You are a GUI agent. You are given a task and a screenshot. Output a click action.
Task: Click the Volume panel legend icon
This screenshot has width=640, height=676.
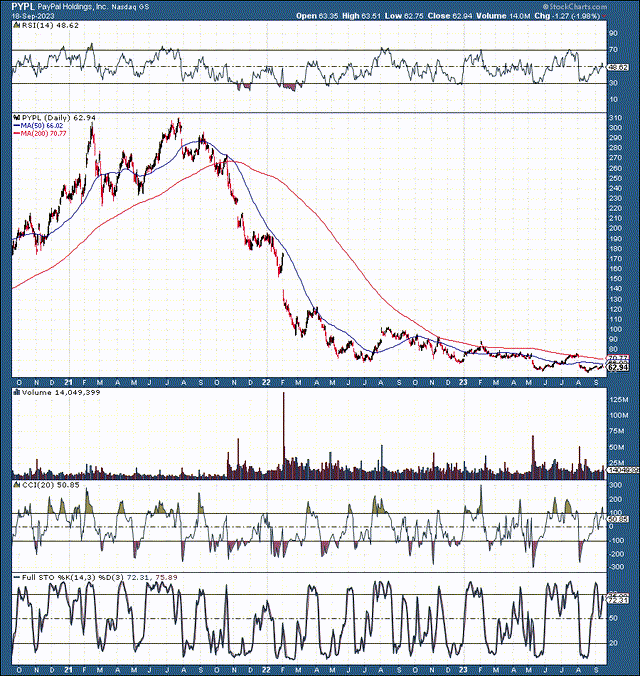17,392
